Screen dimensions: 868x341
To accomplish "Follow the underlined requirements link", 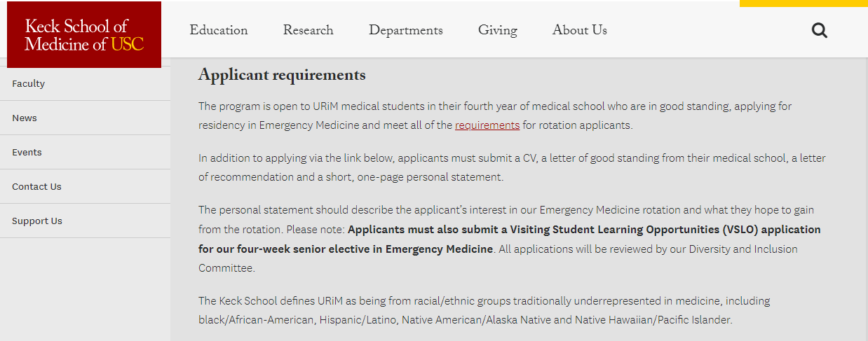I will pos(487,125).
